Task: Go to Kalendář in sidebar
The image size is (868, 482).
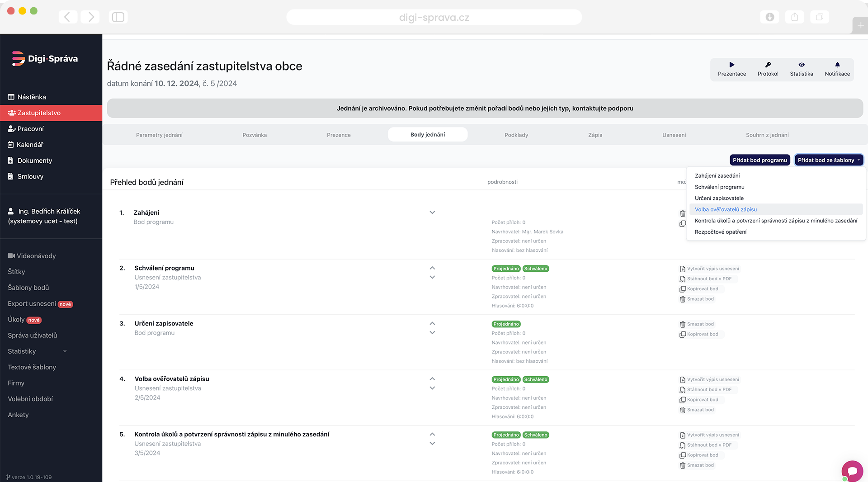Action: 30,145
